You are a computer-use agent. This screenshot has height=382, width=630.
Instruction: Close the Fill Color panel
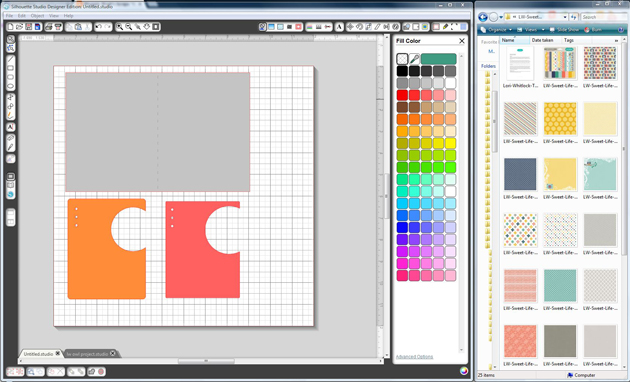click(462, 41)
